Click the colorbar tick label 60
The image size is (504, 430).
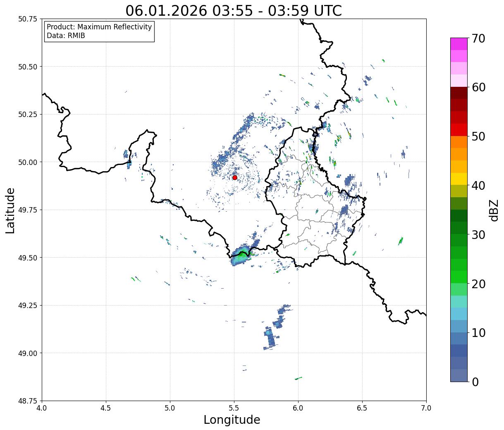[x=478, y=87]
